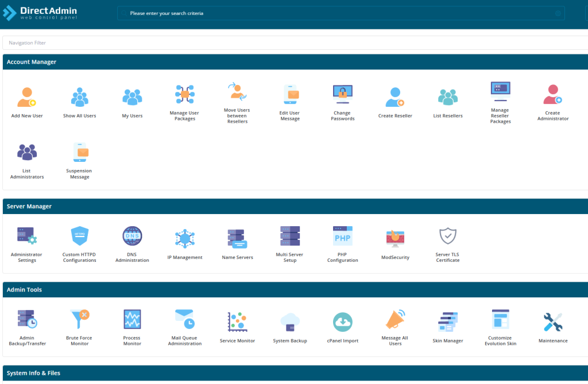Open the Mail Queue Administration icon
Viewport: 588px width, 384px height.
(x=185, y=319)
